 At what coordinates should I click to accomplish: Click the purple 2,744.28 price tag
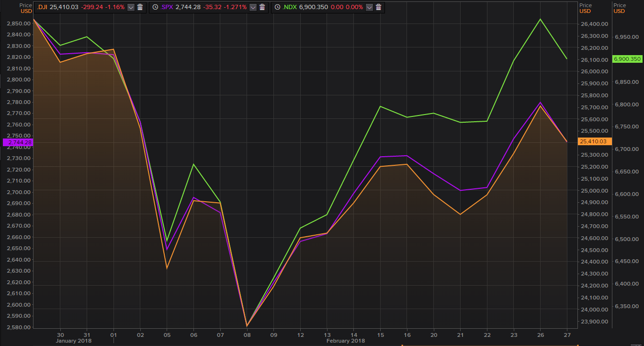click(x=18, y=142)
